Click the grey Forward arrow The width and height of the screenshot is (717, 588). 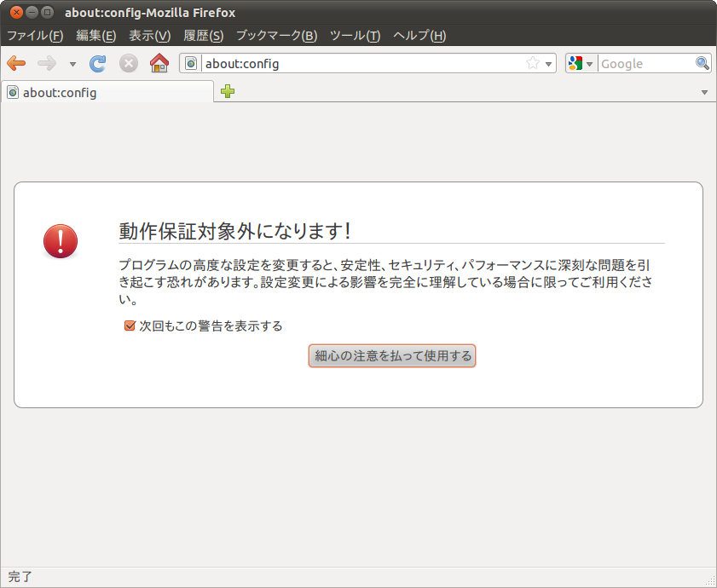(47, 63)
